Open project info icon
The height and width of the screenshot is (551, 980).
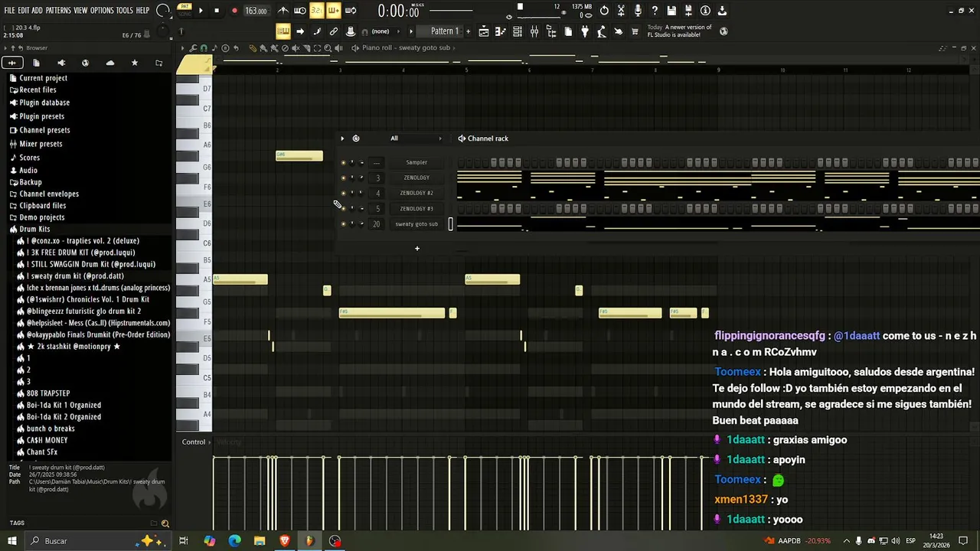coord(705,11)
